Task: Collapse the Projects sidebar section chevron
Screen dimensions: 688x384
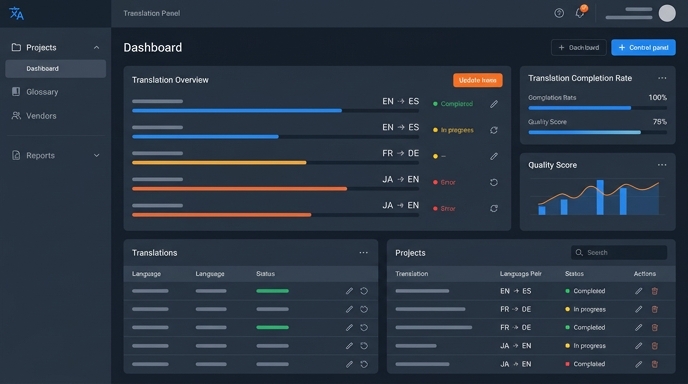Action: click(97, 47)
